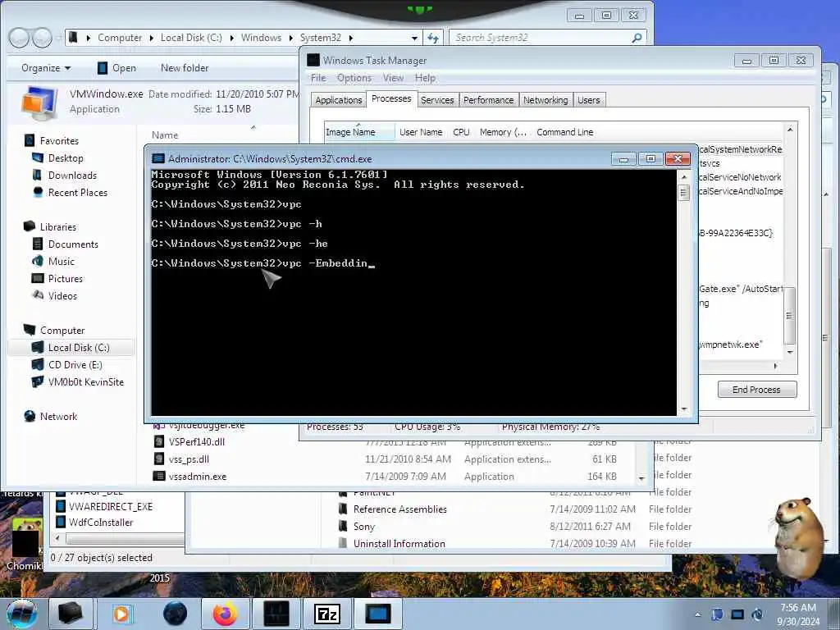Open Firefox from the taskbar

226,614
